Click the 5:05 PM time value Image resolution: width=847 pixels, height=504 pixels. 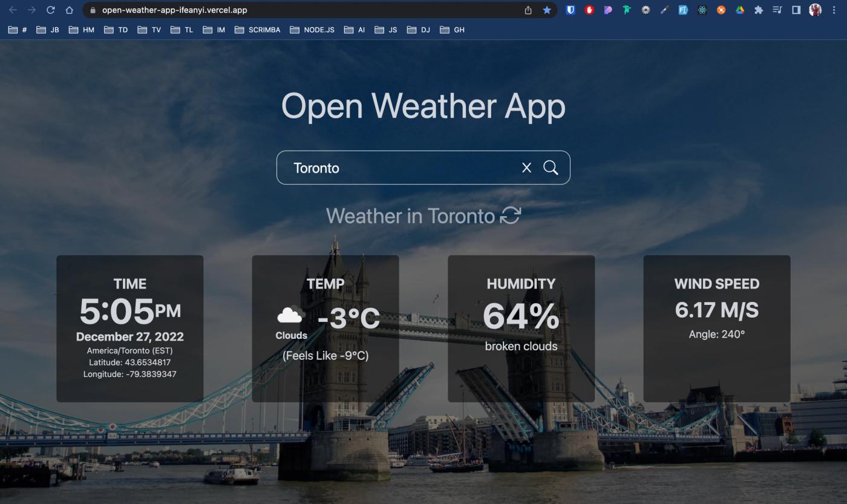click(130, 311)
